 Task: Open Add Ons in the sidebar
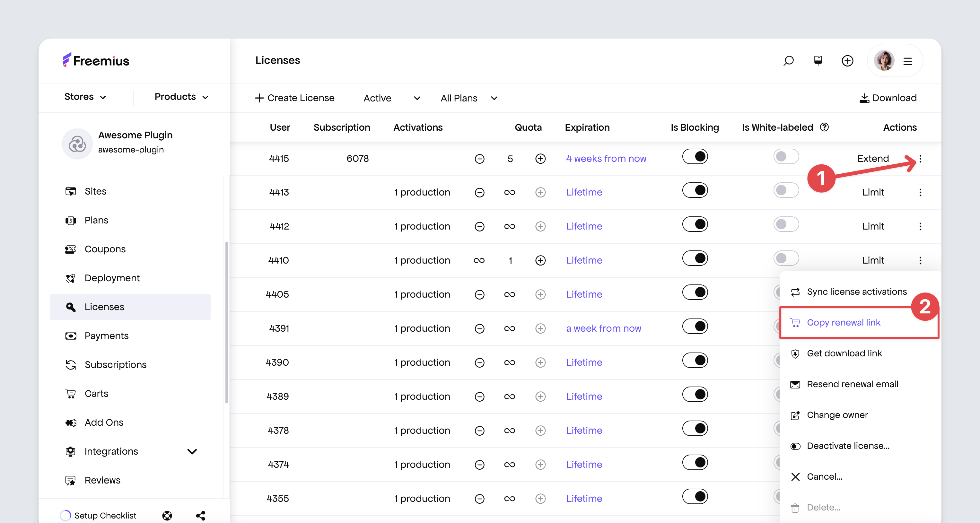pyautogui.click(x=130, y=423)
